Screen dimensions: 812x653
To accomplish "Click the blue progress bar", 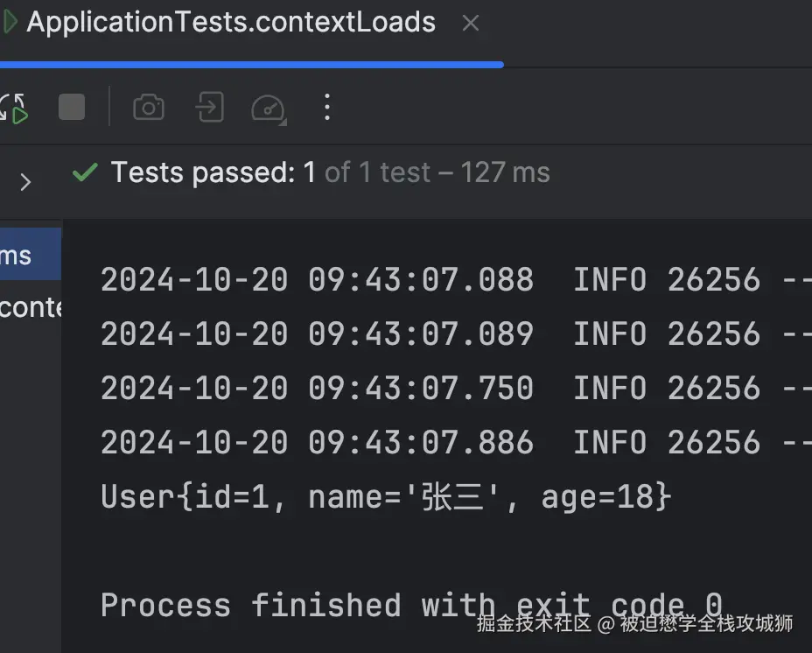I will tap(252, 65).
